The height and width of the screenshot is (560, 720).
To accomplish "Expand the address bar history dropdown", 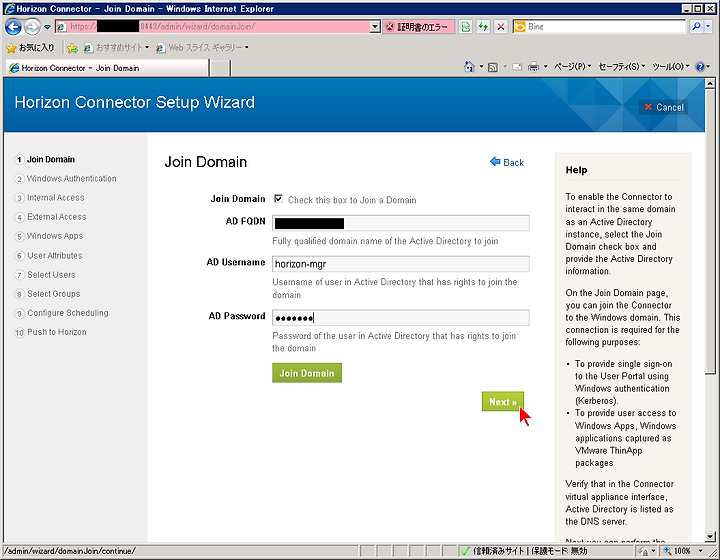I will pyautogui.click(x=375, y=27).
